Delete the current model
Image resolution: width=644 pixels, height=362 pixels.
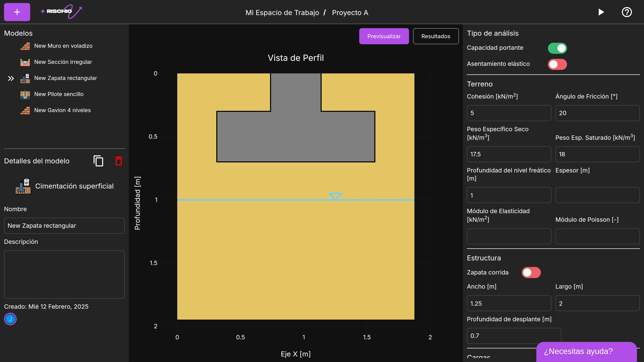(x=119, y=161)
